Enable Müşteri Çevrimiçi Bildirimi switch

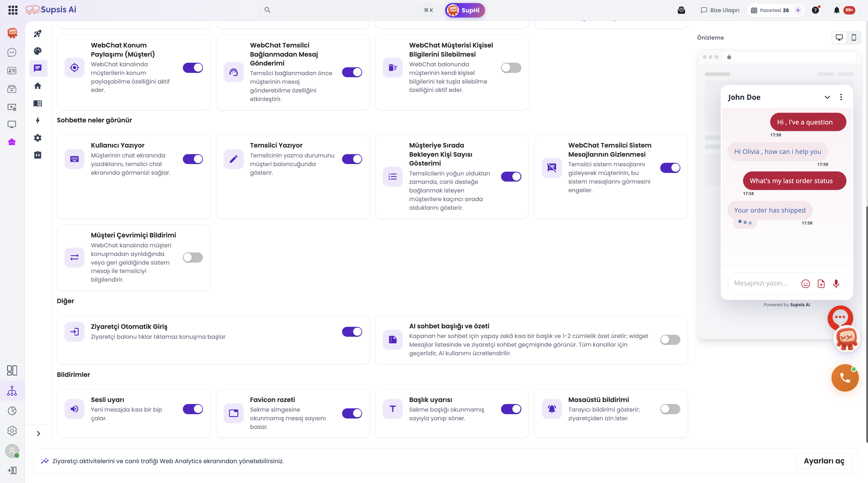193,257
